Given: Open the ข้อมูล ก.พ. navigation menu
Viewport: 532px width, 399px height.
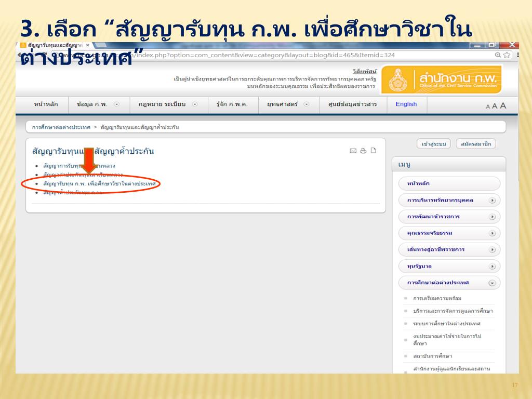Looking at the screenshot, I should click(92, 104).
